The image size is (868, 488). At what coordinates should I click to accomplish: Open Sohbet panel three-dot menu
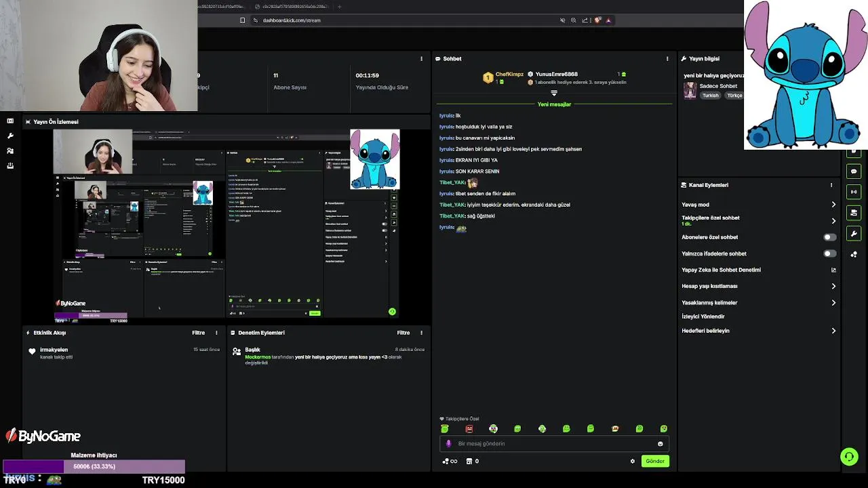tap(667, 59)
